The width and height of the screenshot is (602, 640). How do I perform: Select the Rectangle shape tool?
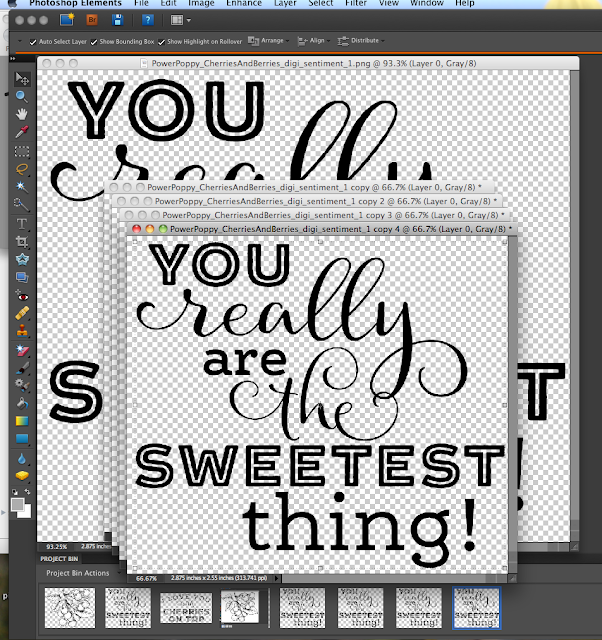22,439
